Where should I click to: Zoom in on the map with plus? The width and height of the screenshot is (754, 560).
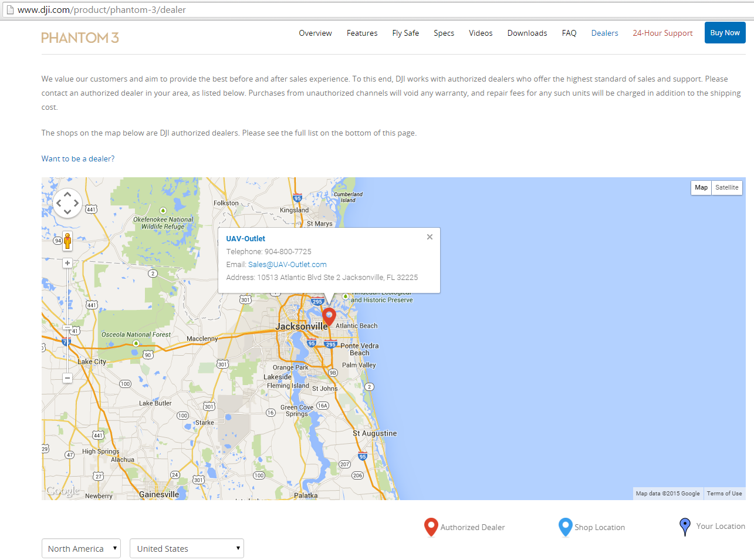67,263
